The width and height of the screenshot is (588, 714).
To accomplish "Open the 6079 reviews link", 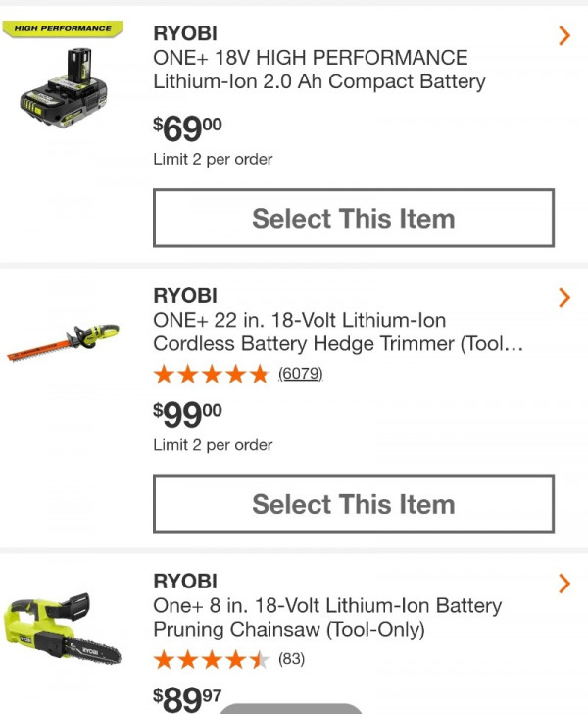I will click(x=301, y=374).
